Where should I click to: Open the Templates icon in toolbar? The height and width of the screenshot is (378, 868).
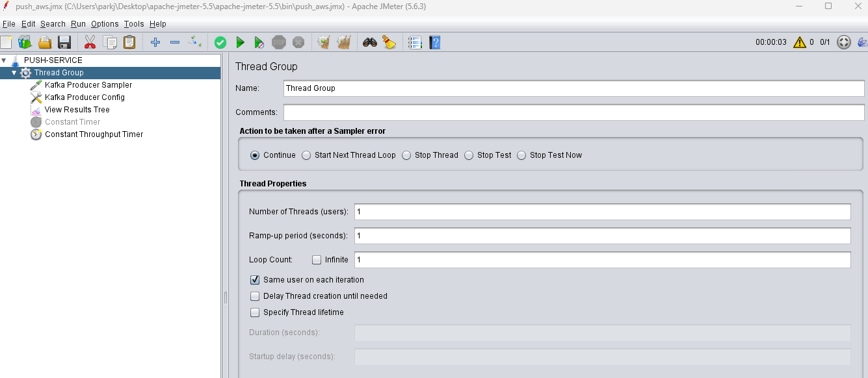pos(25,42)
